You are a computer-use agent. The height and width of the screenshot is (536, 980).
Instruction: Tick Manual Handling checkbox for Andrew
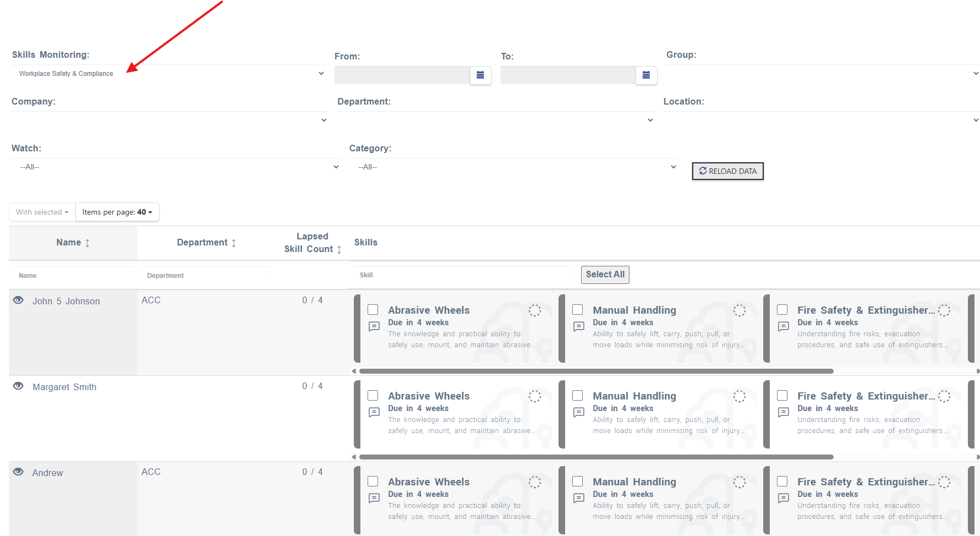(x=578, y=482)
